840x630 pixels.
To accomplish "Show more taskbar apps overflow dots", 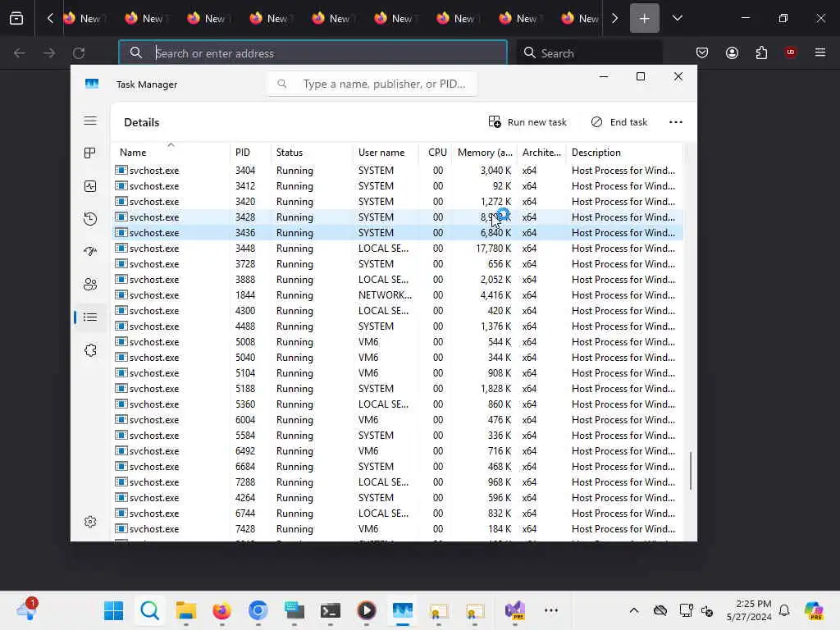I will 551,610.
